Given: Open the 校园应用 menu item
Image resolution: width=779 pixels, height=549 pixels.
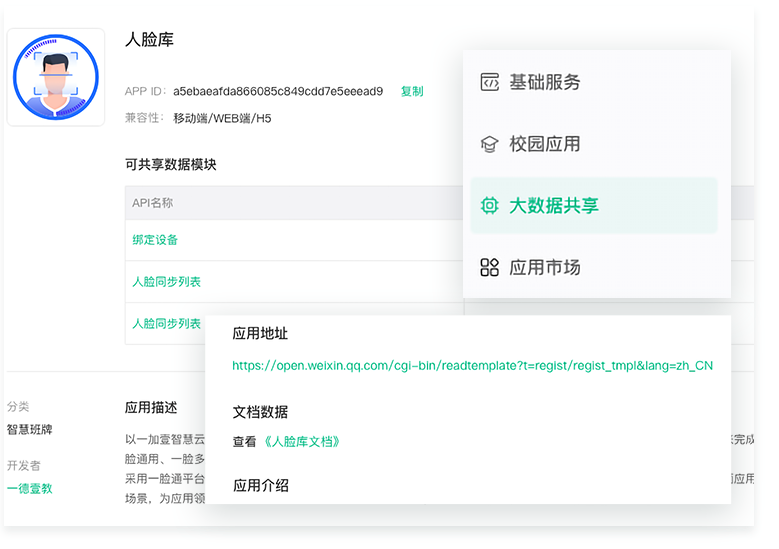Looking at the screenshot, I should pyautogui.click(x=594, y=144).
